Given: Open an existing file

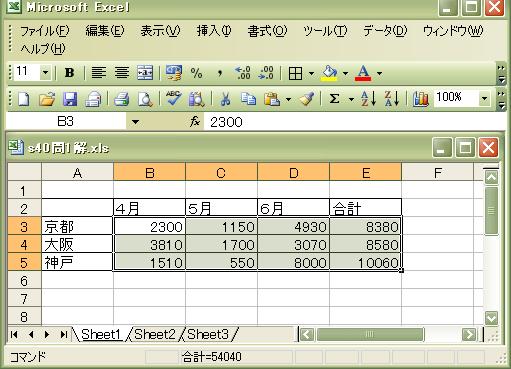Looking at the screenshot, I should pos(47,99).
